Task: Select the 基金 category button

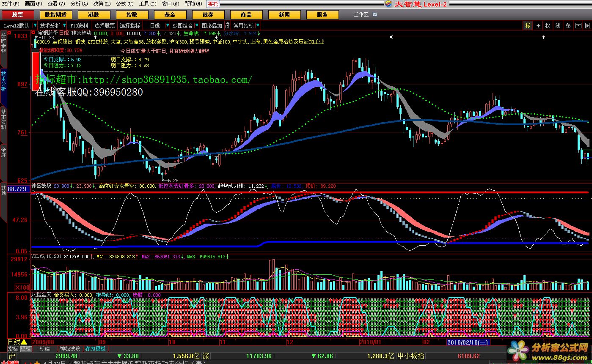Action: pos(170,15)
